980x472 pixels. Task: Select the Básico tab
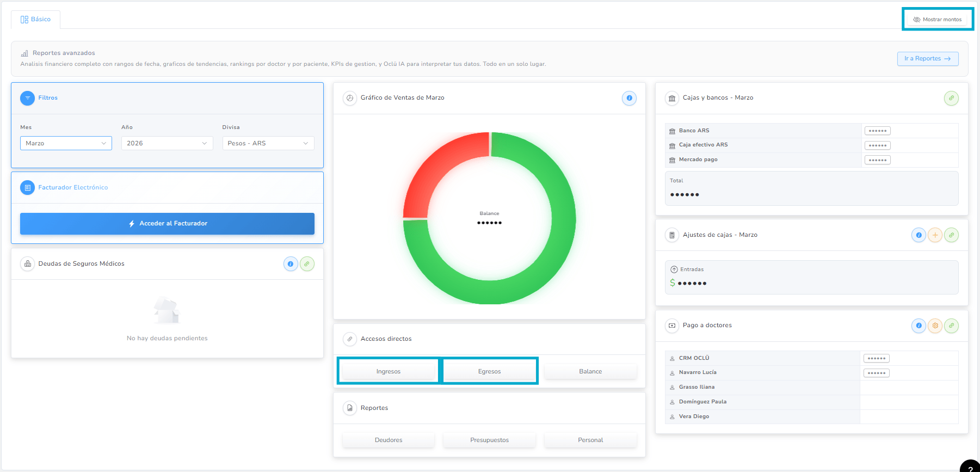coord(35,20)
